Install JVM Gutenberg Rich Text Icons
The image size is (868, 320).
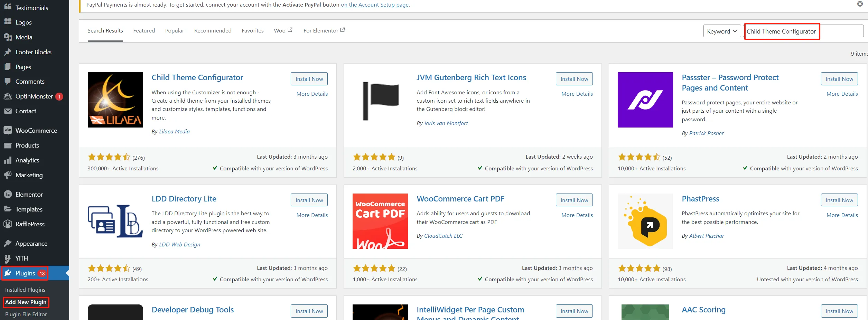(x=574, y=79)
